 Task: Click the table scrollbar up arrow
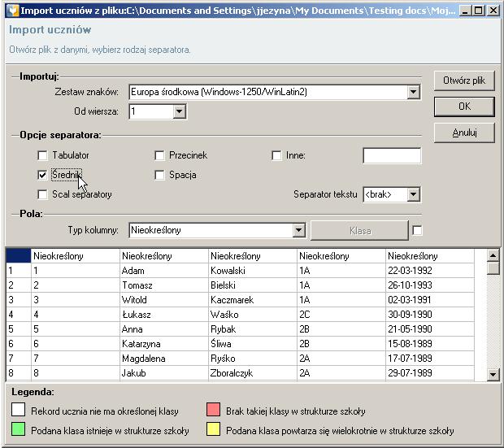point(493,255)
